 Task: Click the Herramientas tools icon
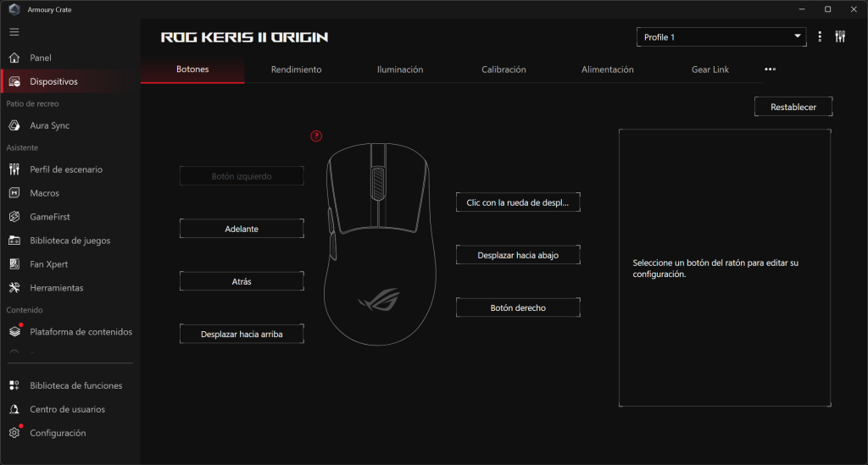(14, 287)
